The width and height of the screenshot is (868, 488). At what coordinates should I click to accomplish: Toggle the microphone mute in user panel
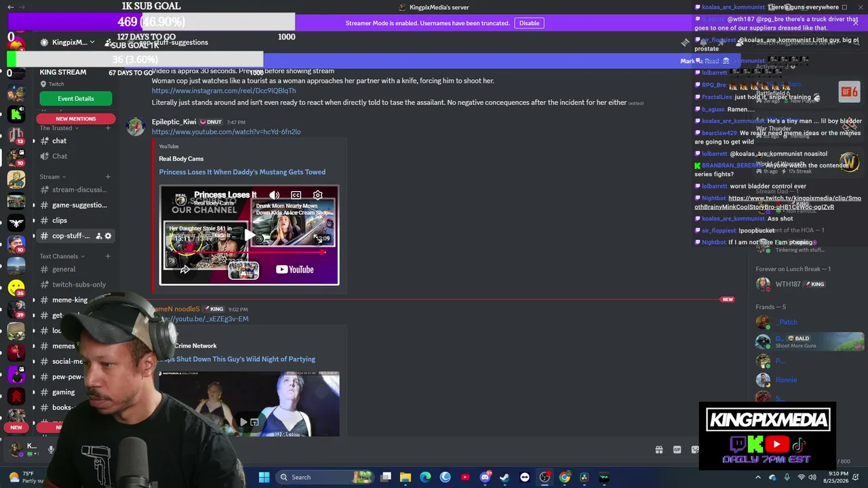[x=51, y=449]
